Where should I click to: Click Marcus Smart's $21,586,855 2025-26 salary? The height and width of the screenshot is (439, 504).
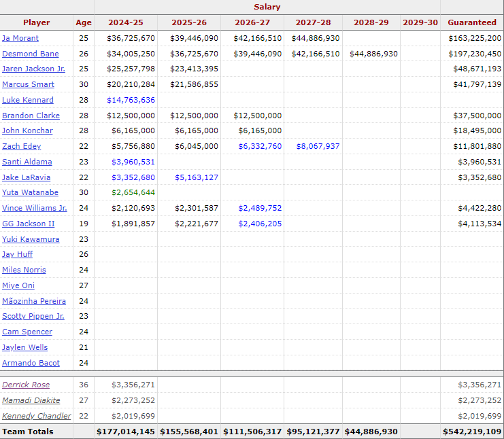tap(194, 84)
